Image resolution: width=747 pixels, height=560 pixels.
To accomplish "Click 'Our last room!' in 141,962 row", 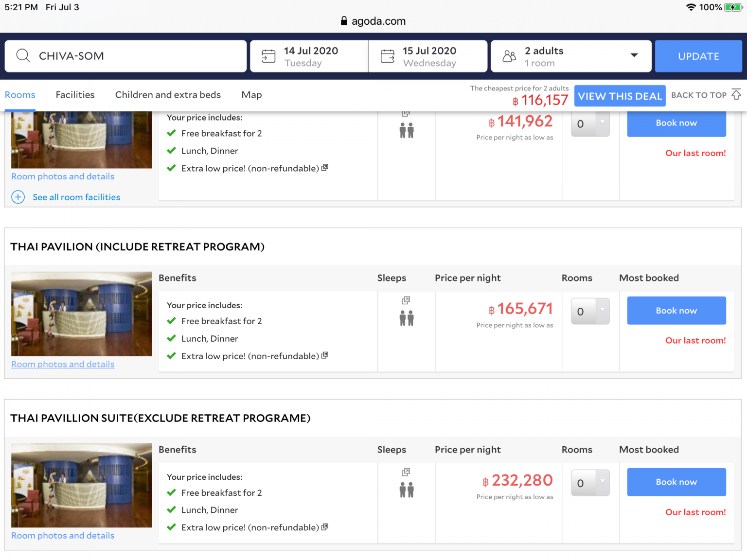I will [x=695, y=153].
